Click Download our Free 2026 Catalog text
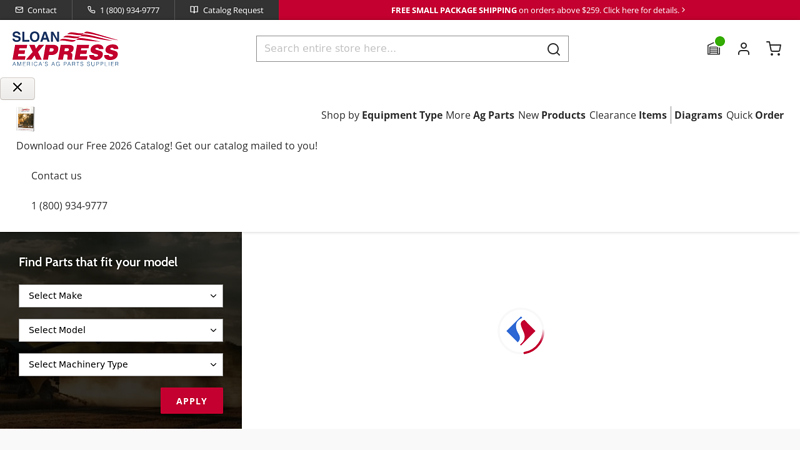The image size is (800, 450). pyautogui.click(x=94, y=146)
